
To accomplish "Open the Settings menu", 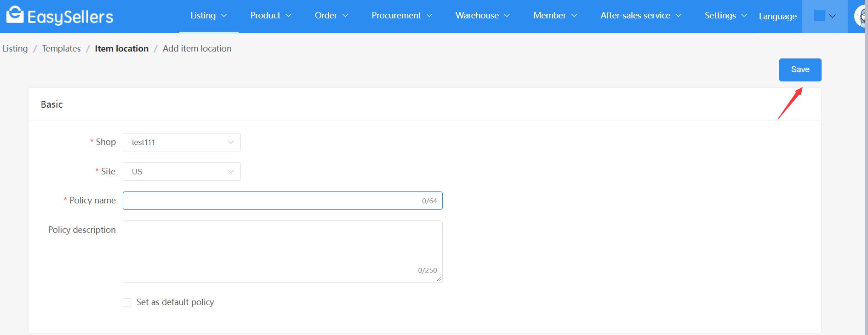I will (725, 16).
